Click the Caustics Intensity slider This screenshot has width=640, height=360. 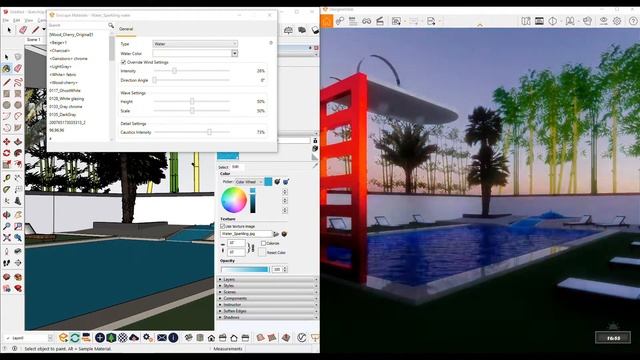coord(192,132)
